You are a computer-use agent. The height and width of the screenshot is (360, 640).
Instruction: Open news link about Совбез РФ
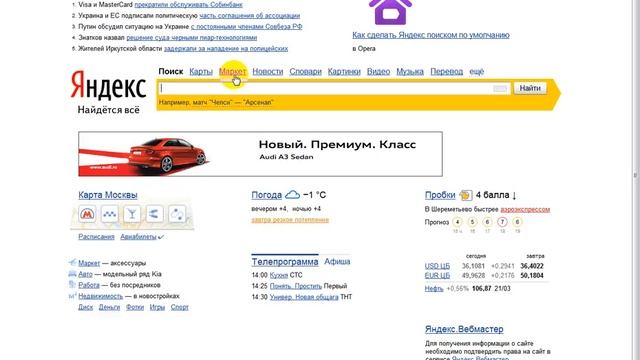247,27
